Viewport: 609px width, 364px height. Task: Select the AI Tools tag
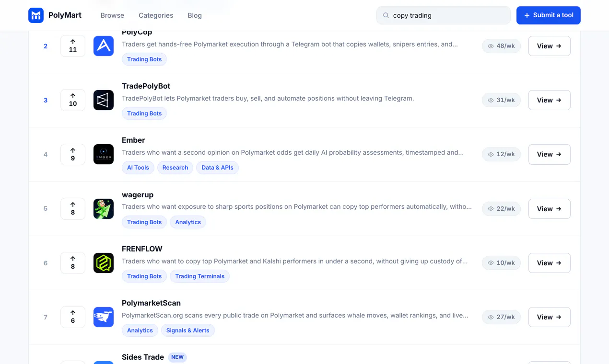(x=138, y=168)
